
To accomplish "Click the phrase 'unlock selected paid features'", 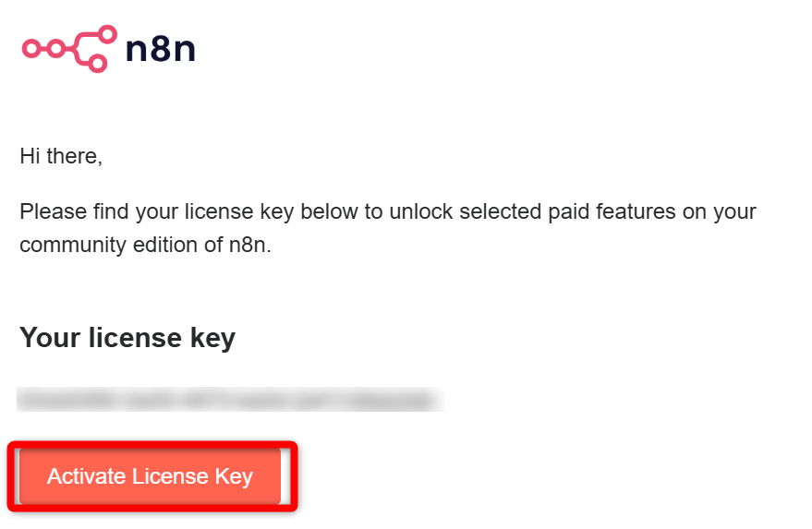I will click(532, 211).
